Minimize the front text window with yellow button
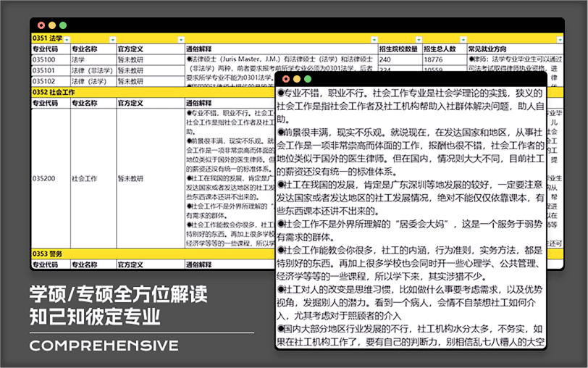Viewport: 588px width, 368px height. click(297, 79)
